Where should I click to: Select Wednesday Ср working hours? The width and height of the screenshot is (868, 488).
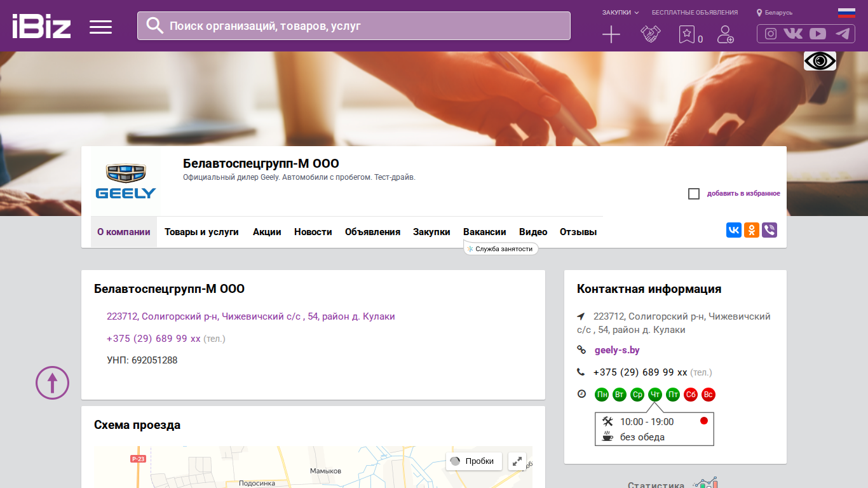point(637,395)
